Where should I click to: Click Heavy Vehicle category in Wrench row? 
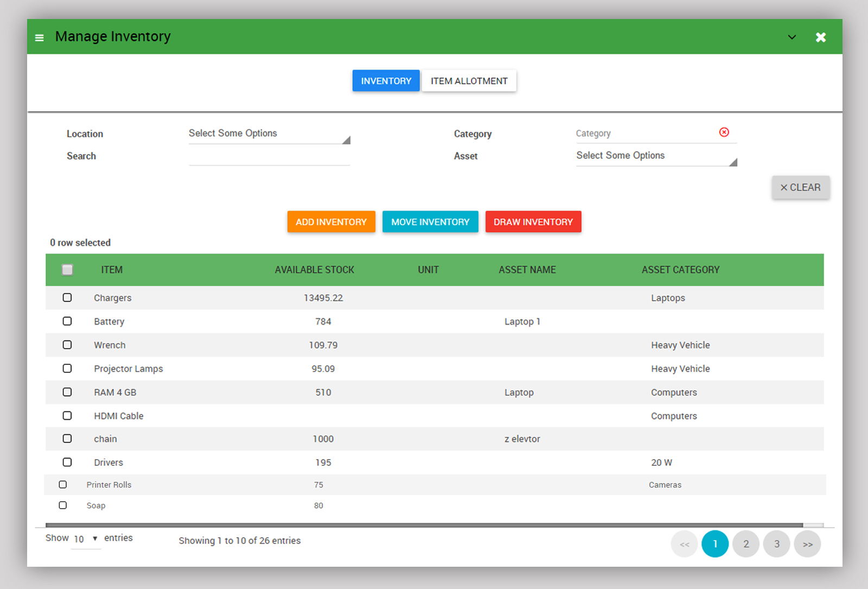coord(680,345)
